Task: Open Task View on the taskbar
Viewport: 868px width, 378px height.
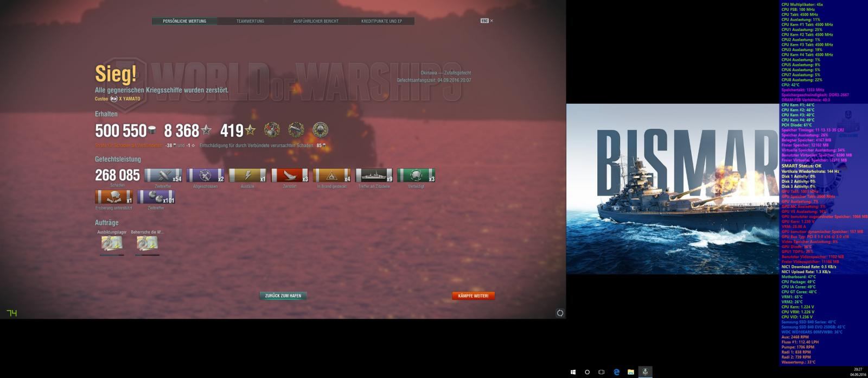Action: click(x=601, y=372)
